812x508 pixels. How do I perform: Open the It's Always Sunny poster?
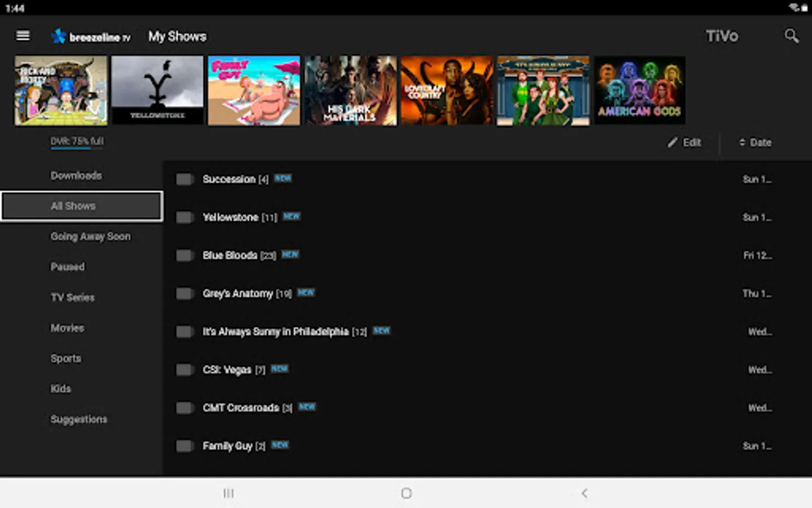pyautogui.click(x=543, y=90)
